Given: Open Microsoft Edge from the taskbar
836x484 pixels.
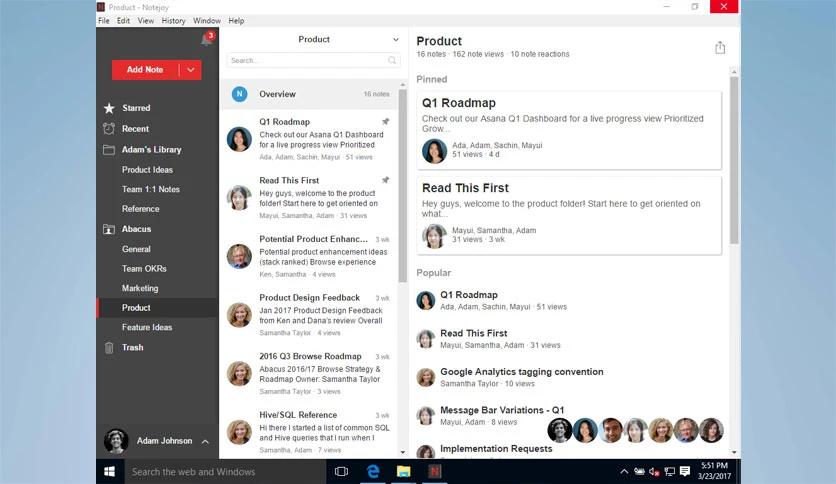Looking at the screenshot, I should 373,471.
